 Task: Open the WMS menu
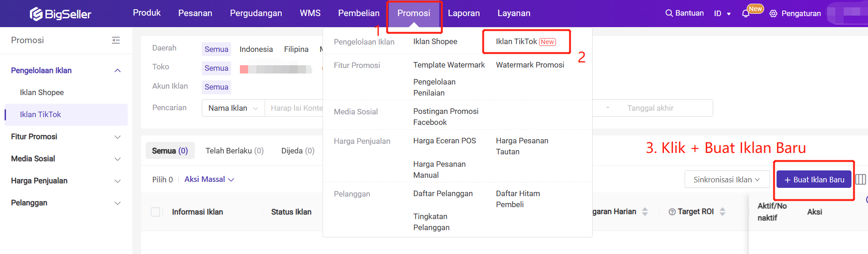coord(310,13)
